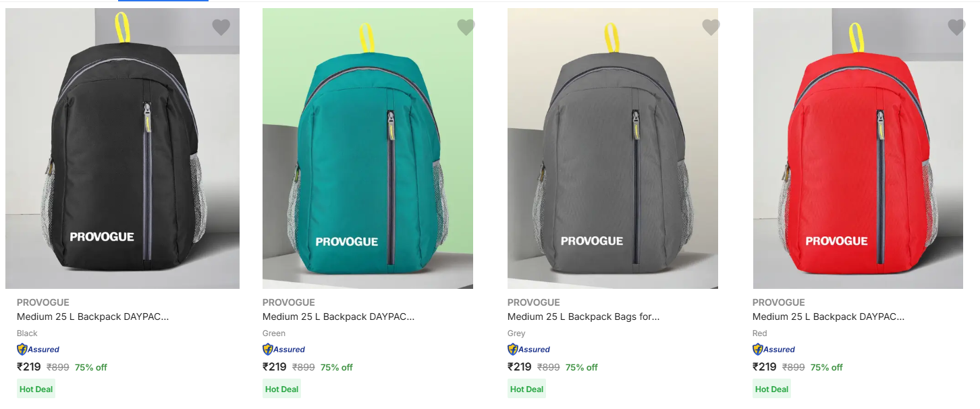Open title link of the Black backpack
The height and width of the screenshot is (409, 980).
coord(92,317)
